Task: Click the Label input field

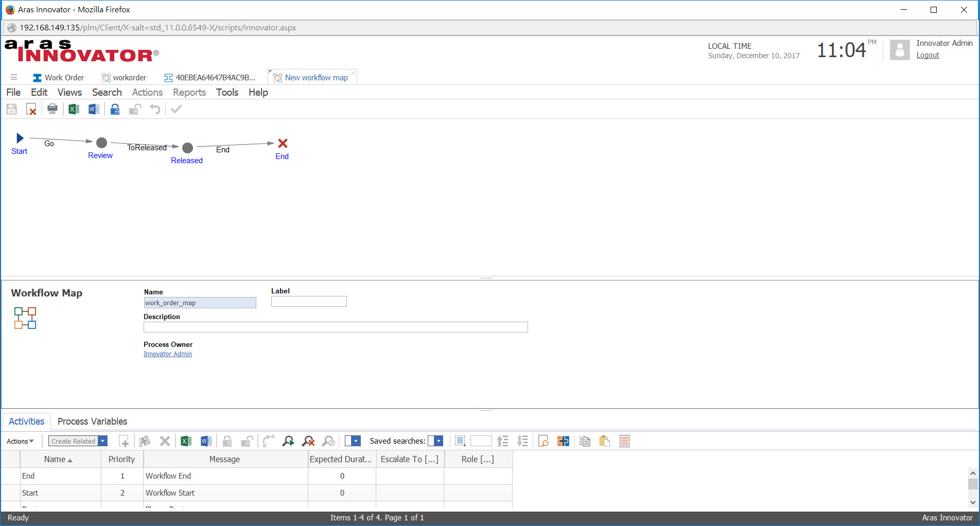Action: [309, 302]
